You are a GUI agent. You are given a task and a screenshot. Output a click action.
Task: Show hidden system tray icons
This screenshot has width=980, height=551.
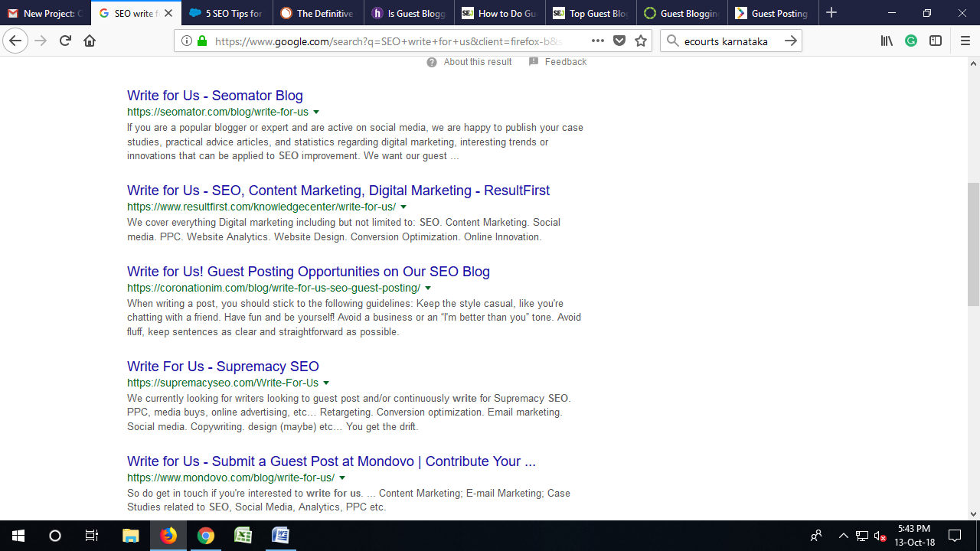pyautogui.click(x=844, y=536)
